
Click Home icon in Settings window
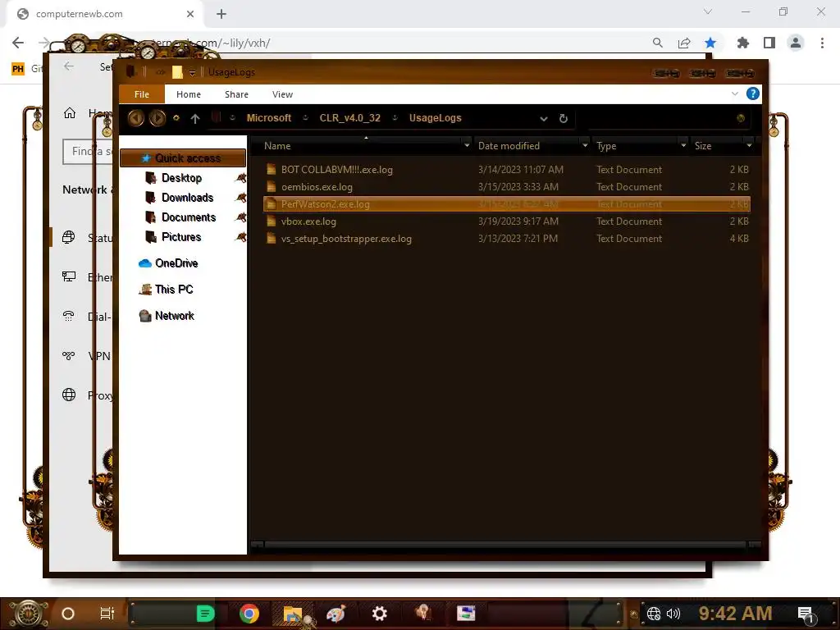pos(70,113)
